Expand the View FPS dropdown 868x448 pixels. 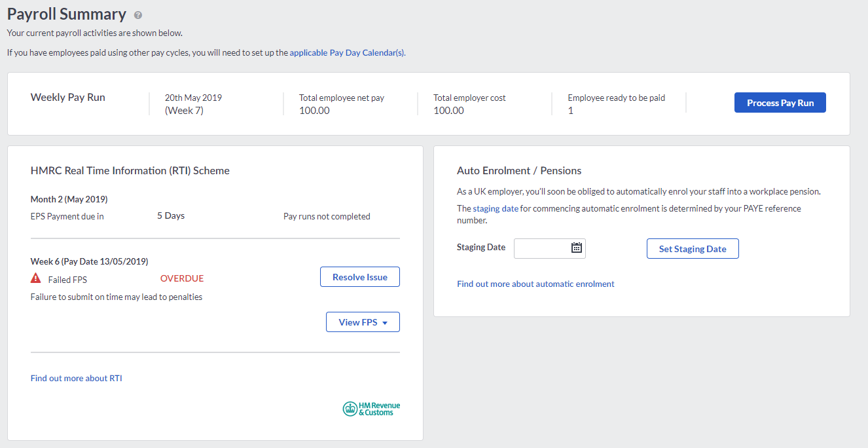tap(363, 322)
